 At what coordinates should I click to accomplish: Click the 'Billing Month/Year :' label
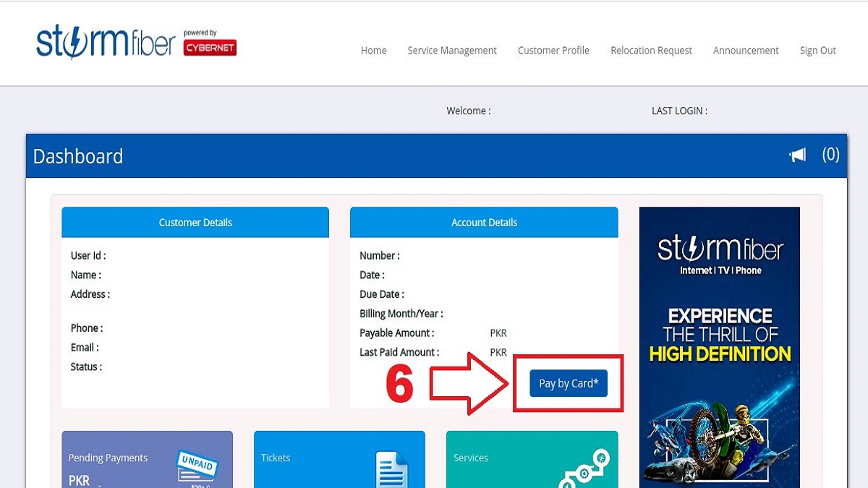[x=401, y=314]
